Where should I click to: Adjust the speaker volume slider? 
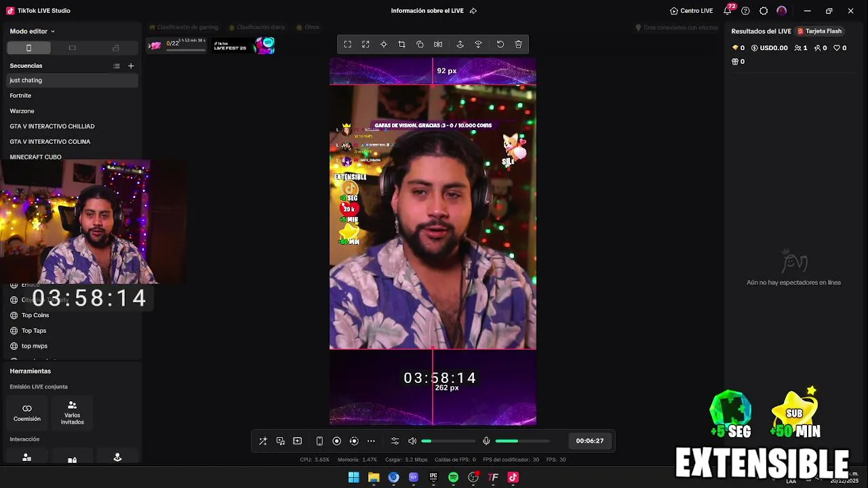[448, 441]
